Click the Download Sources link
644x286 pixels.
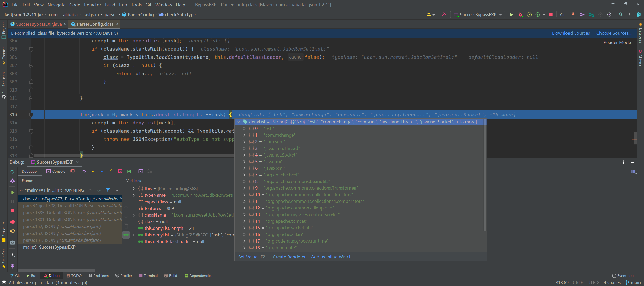coord(571,33)
